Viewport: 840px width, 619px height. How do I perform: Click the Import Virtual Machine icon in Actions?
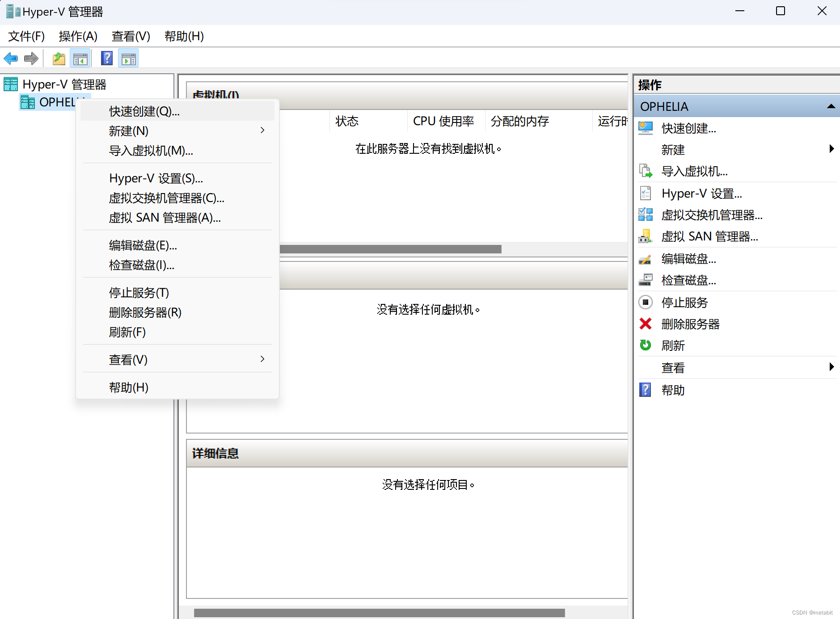pyautogui.click(x=646, y=171)
